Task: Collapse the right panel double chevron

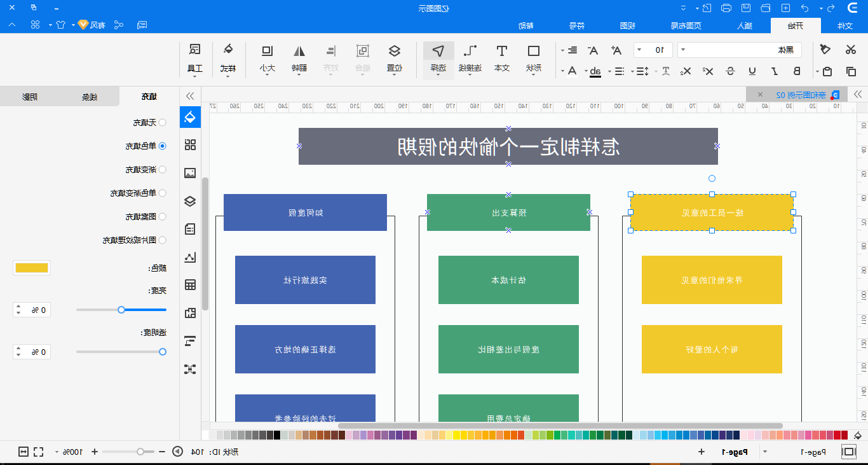Action: [x=190, y=96]
